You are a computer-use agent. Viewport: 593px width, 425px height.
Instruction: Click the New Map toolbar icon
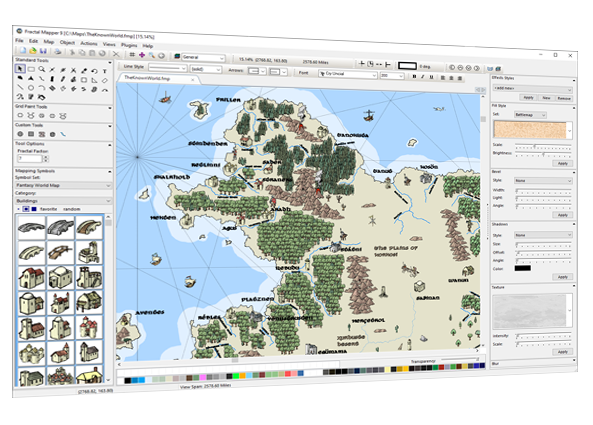[x=23, y=50]
